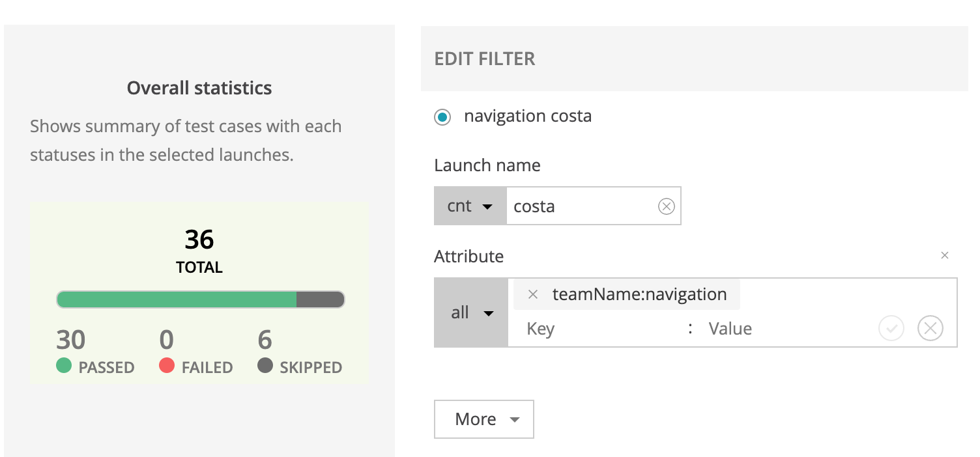Click the teamName:navigation tag text

tap(640, 294)
